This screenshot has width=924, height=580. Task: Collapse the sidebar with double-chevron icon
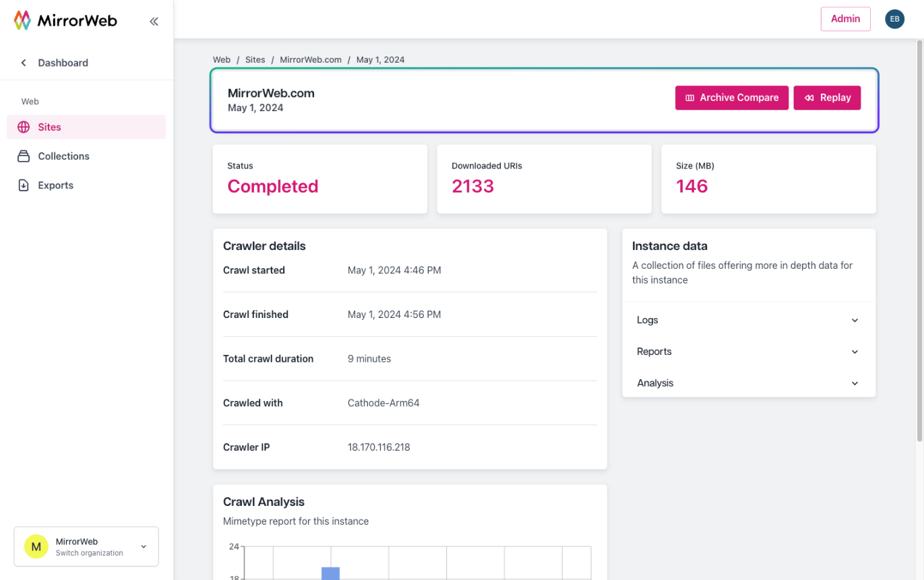154,21
